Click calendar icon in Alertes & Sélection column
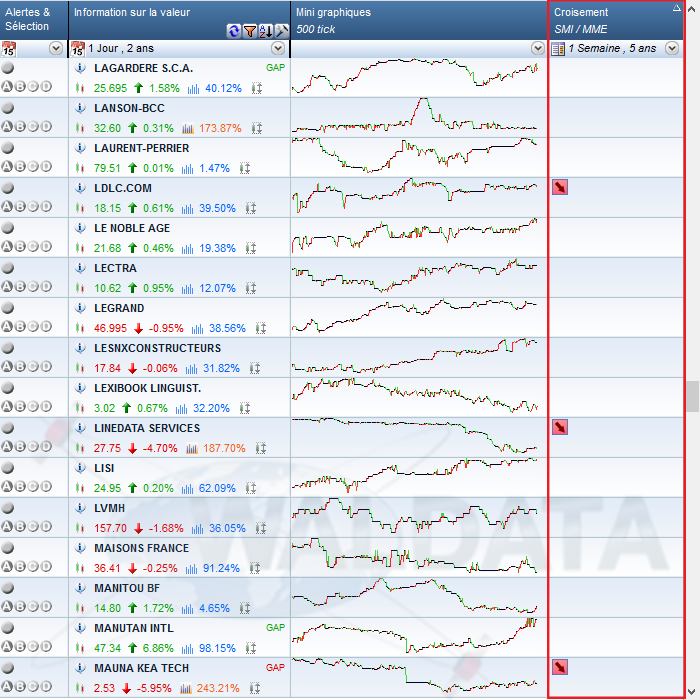 point(8,49)
